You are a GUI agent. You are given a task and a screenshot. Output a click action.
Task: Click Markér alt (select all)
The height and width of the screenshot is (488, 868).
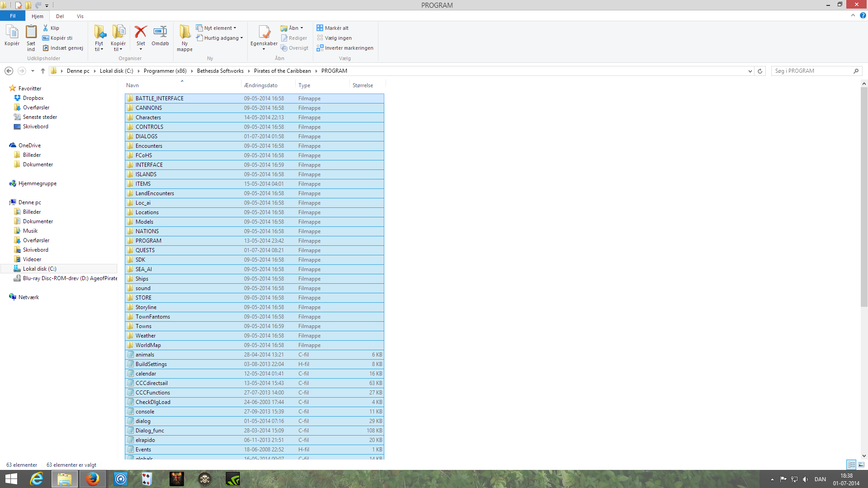coord(333,28)
